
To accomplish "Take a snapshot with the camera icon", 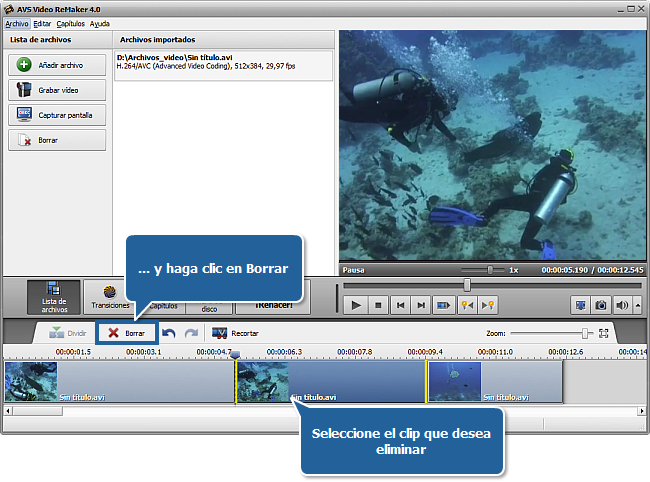I will coord(601,305).
